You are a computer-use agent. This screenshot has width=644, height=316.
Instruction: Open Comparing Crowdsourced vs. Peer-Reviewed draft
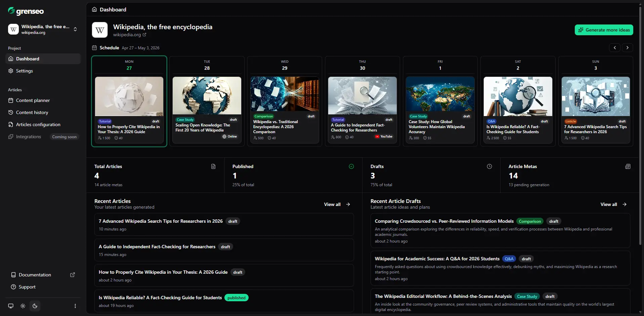(x=500, y=230)
